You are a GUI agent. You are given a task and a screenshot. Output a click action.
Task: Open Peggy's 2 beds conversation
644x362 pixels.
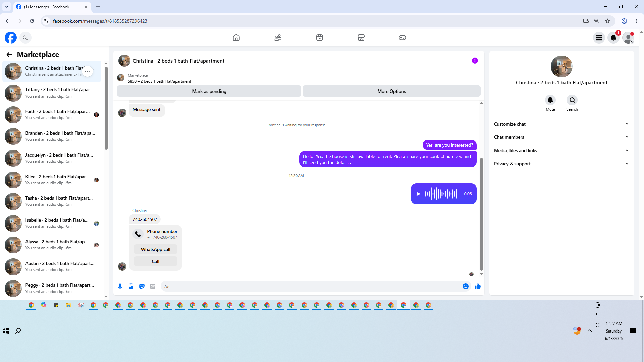point(52,288)
